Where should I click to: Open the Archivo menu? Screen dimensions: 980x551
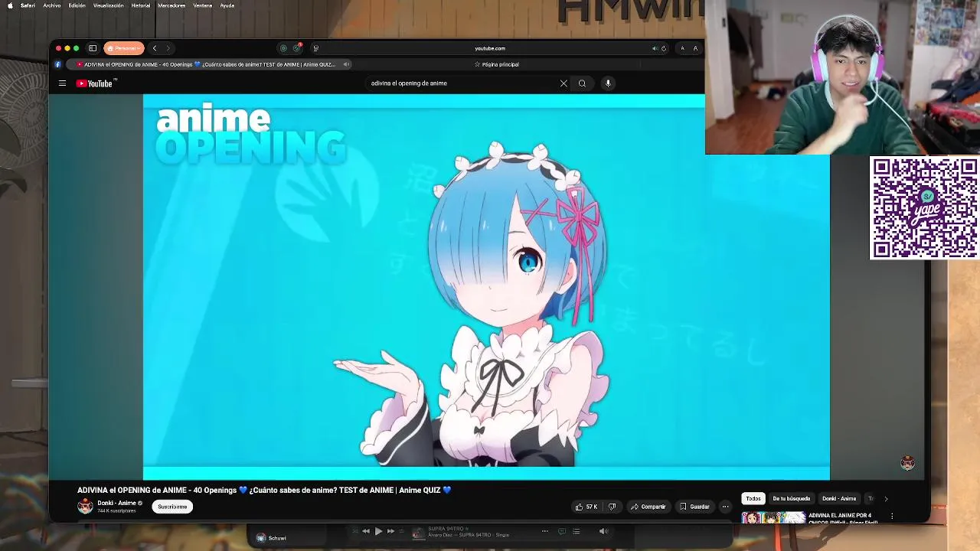click(52, 5)
